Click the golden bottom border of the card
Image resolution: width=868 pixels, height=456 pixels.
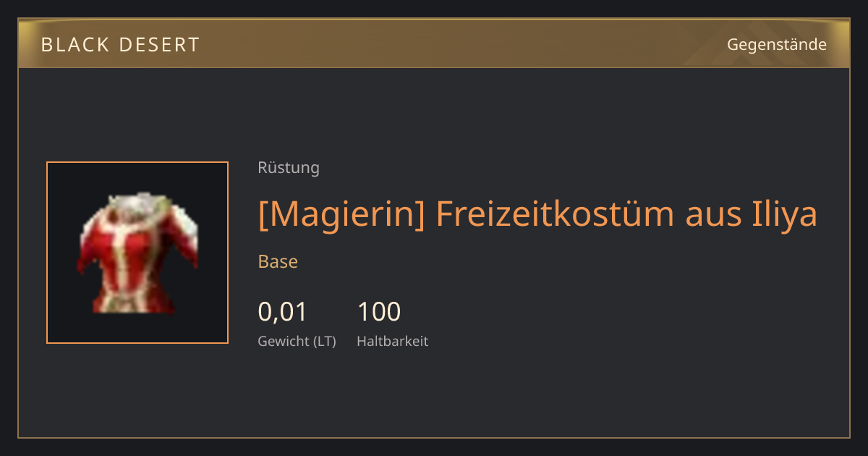click(434, 437)
